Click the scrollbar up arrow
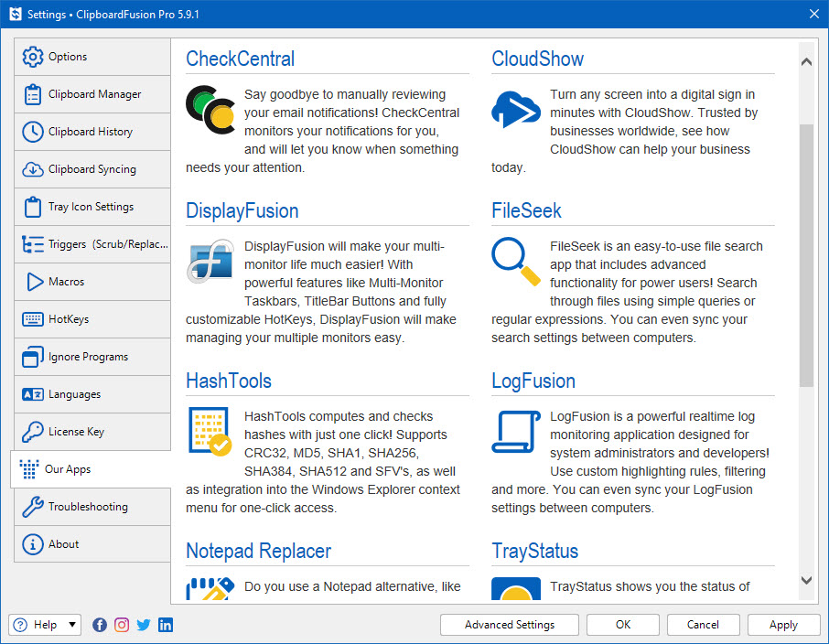Screen dimensions: 829x644 point(806,62)
